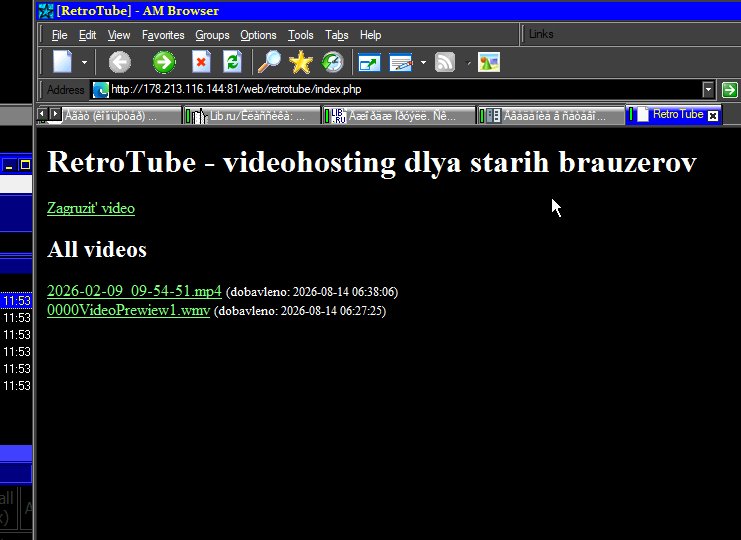Open the Groups menu

click(x=212, y=35)
